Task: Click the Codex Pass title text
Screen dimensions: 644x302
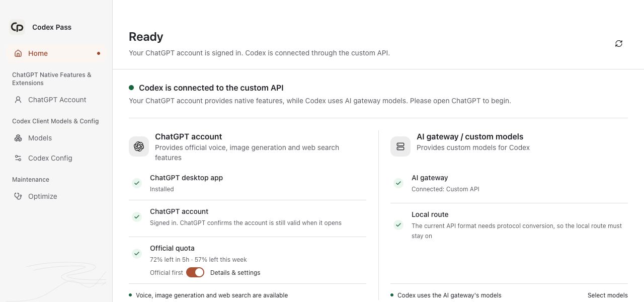Action: click(x=52, y=27)
